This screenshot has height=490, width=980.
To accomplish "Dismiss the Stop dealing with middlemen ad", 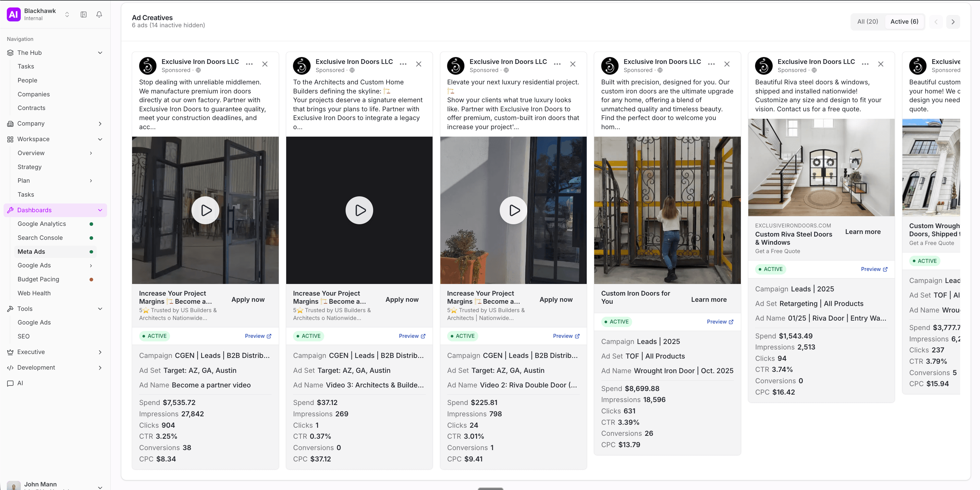I will 265,64.
